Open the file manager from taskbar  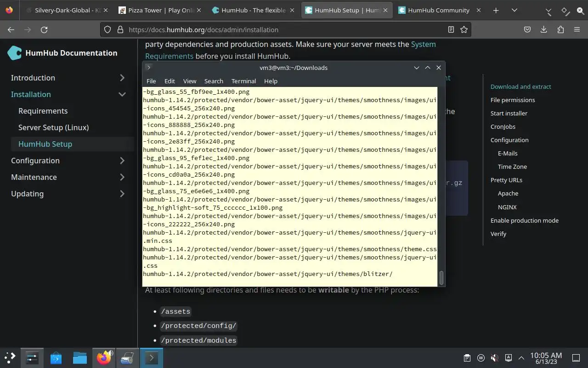pos(80,357)
